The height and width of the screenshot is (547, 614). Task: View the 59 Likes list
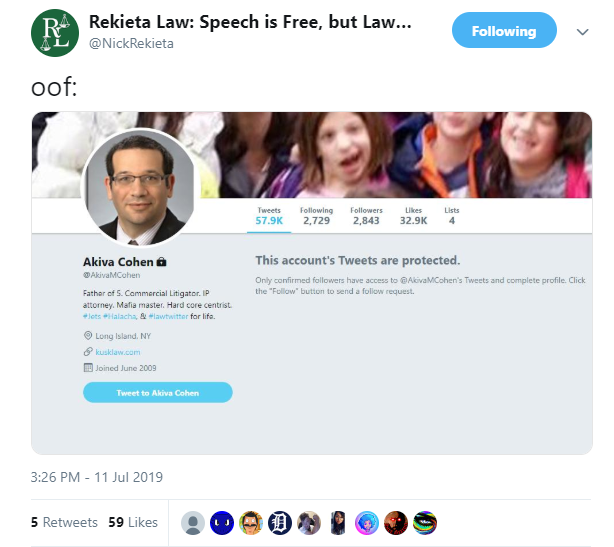click(x=133, y=522)
